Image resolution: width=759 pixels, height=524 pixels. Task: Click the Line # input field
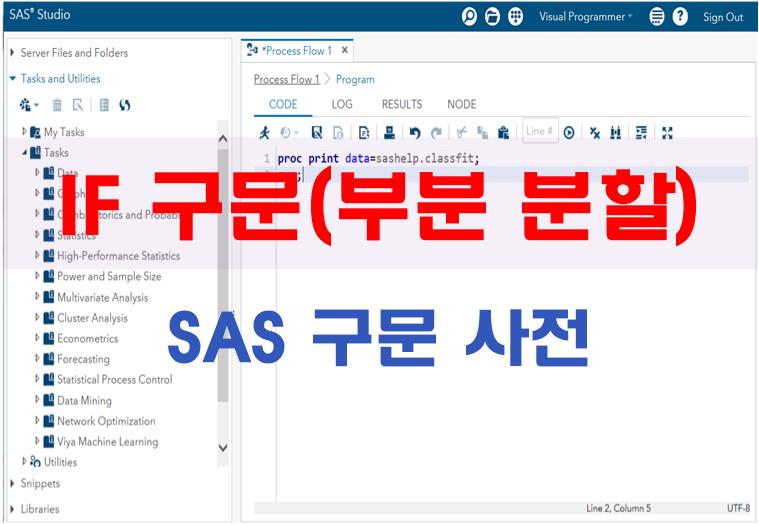[540, 131]
